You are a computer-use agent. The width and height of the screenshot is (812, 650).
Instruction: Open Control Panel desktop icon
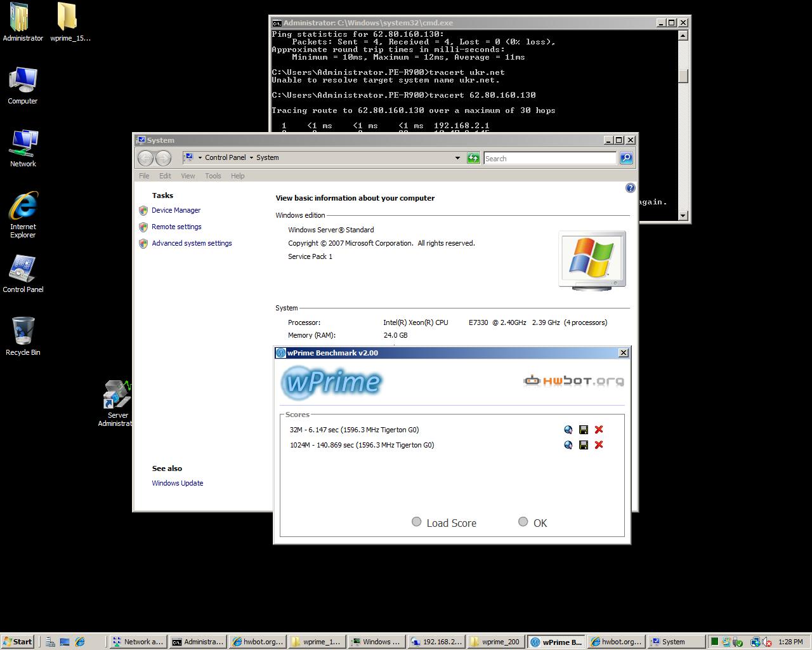23,274
